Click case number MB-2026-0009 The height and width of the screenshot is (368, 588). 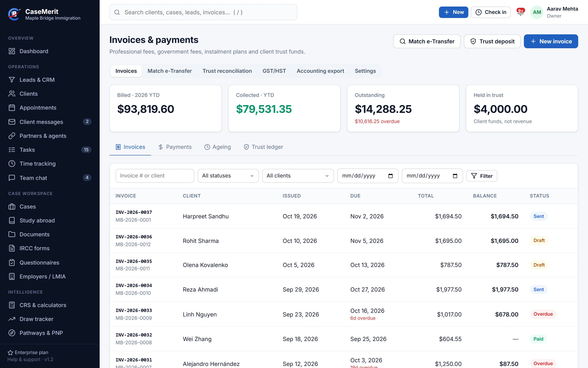click(134, 318)
